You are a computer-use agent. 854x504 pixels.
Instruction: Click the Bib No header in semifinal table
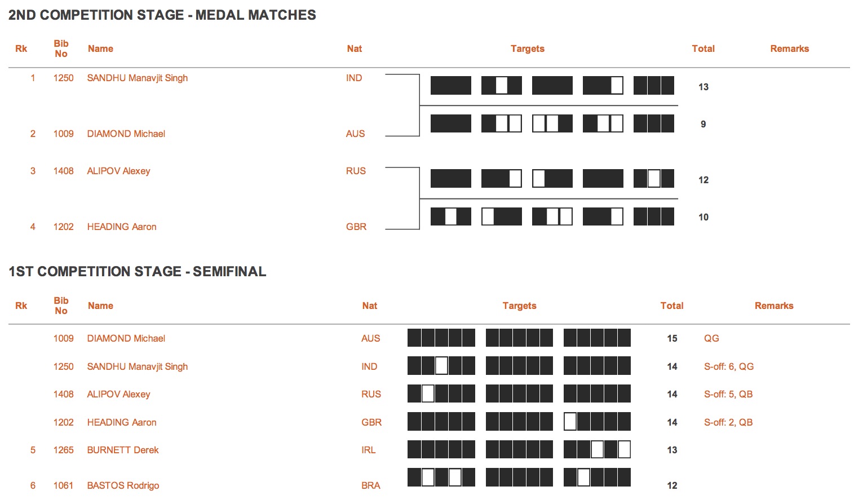point(61,306)
